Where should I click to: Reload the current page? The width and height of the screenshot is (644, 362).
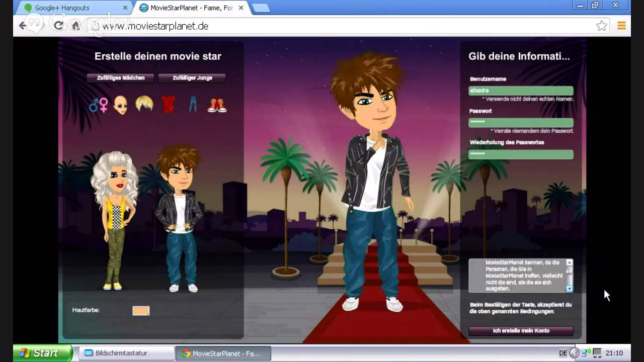(58, 26)
